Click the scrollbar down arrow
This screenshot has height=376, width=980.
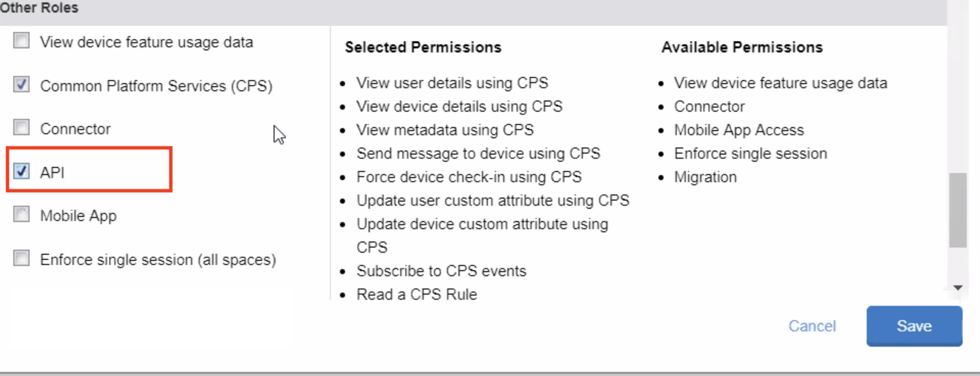click(958, 288)
